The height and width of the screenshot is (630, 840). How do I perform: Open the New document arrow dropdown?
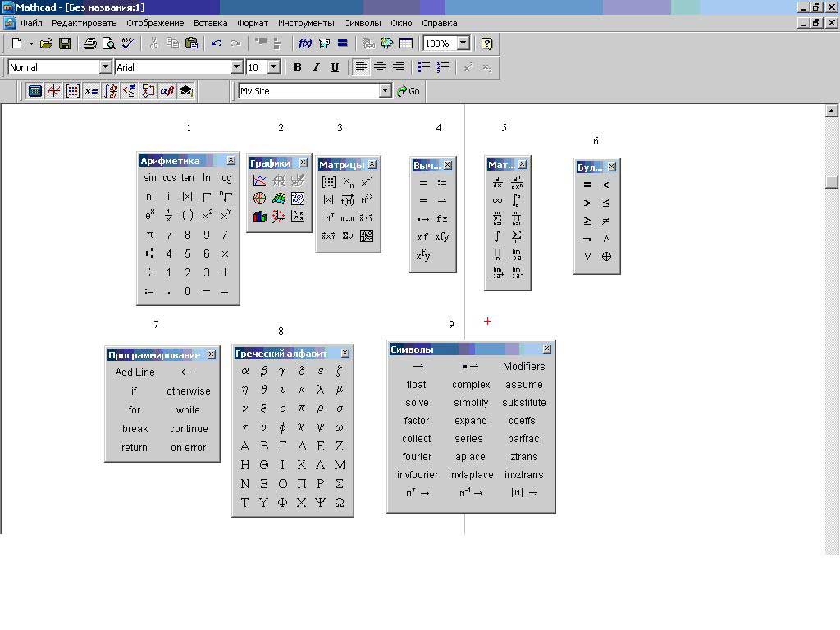tap(31, 44)
